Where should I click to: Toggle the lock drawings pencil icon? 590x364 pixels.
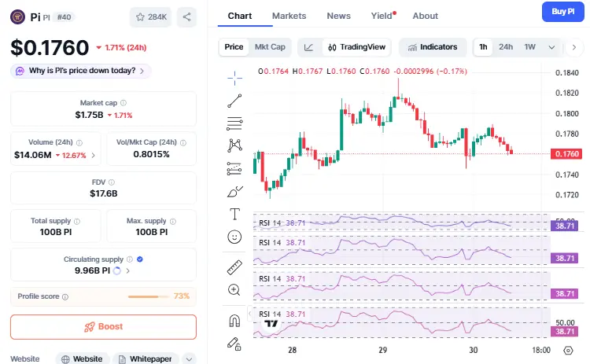click(234, 344)
